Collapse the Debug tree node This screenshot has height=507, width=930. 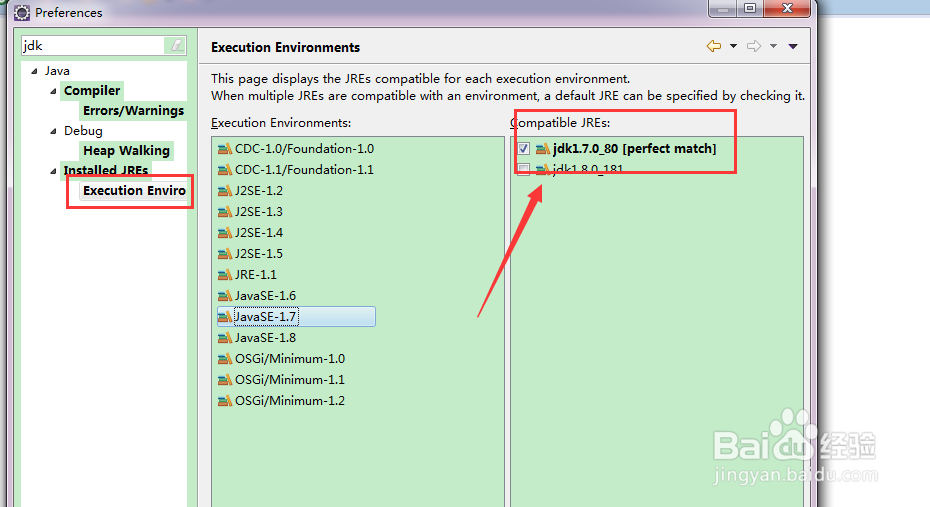pos(53,131)
